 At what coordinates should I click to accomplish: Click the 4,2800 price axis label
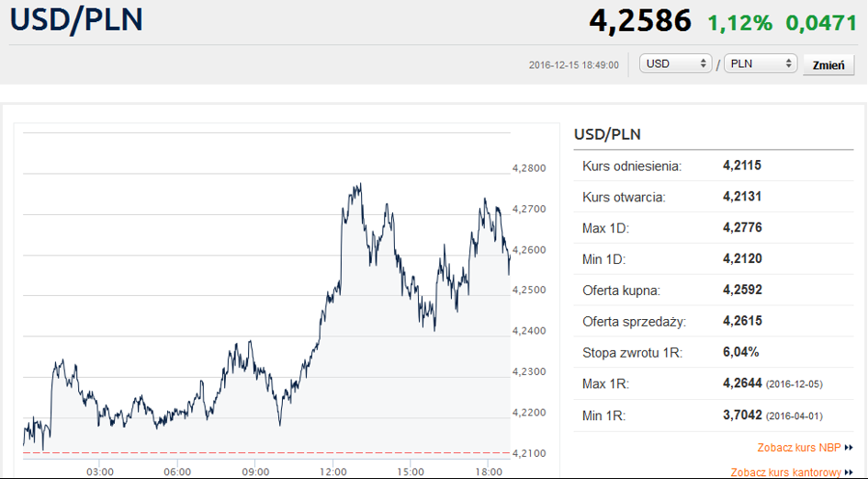point(529,168)
